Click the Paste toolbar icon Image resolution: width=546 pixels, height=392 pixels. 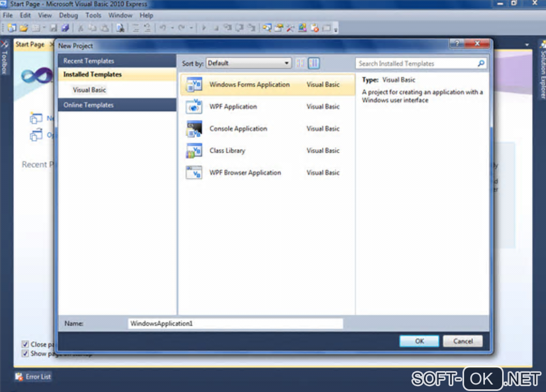click(104, 28)
